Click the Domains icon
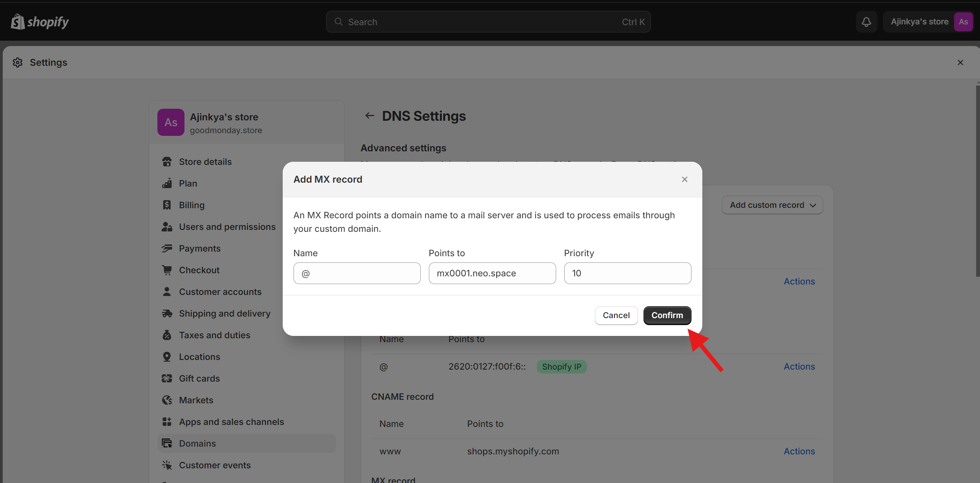The width and height of the screenshot is (980, 483). point(167,444)
